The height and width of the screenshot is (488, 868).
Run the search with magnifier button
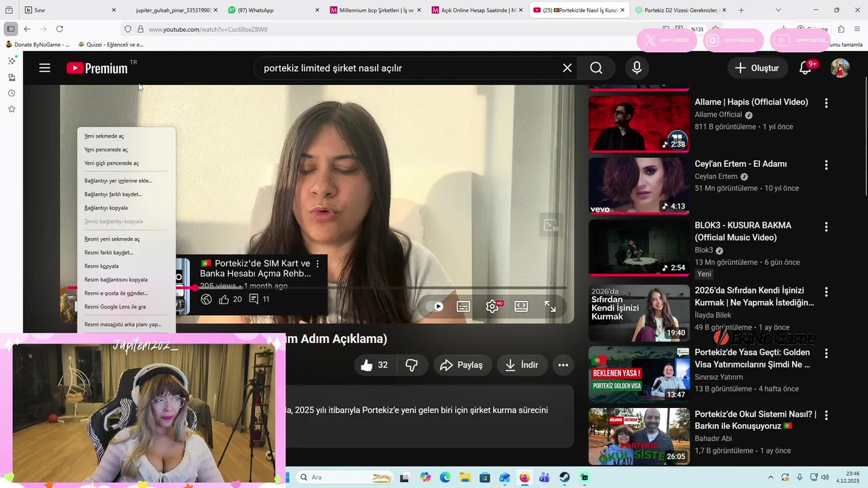click(596, 68)
